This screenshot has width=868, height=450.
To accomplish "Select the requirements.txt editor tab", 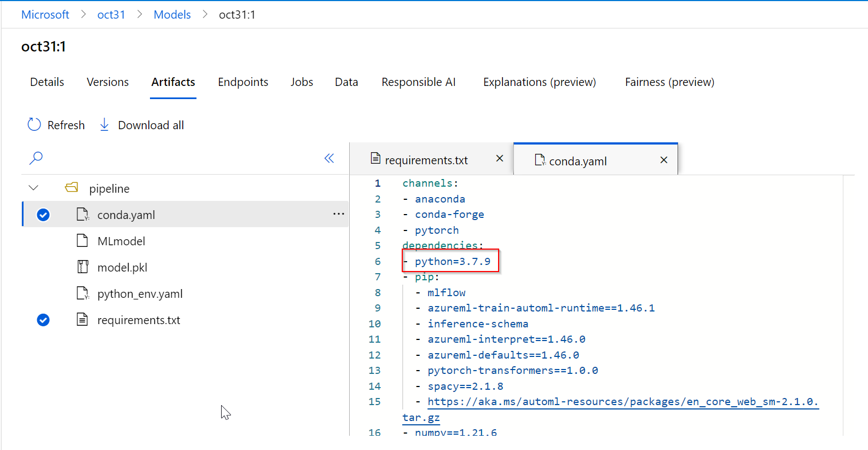I will (x=426, y=160).
